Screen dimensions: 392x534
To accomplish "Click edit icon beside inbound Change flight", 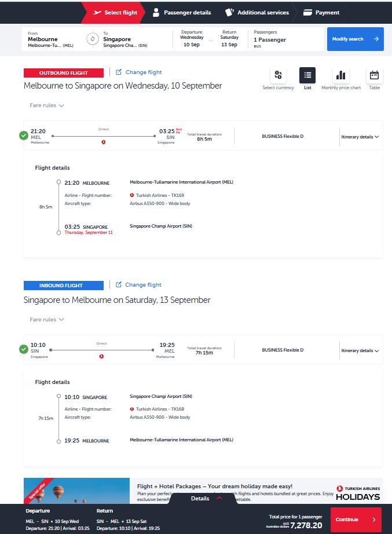I will click(119, 285).
